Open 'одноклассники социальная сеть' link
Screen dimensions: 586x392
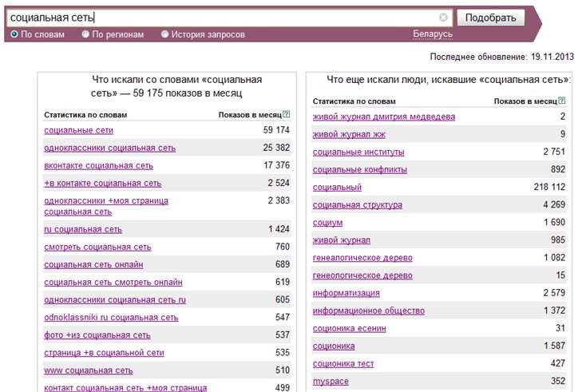coord(110,148)
